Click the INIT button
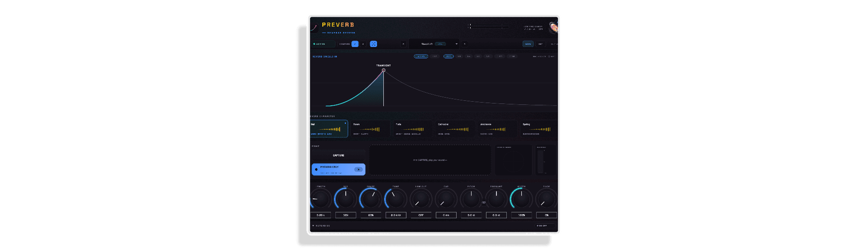 pos(540,44)
